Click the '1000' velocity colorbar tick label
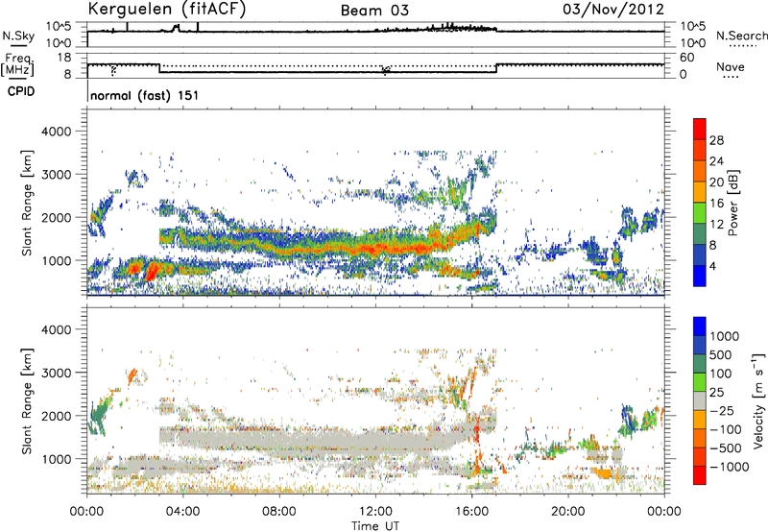This screenshot has width=768, height=532. pos(725,336)
